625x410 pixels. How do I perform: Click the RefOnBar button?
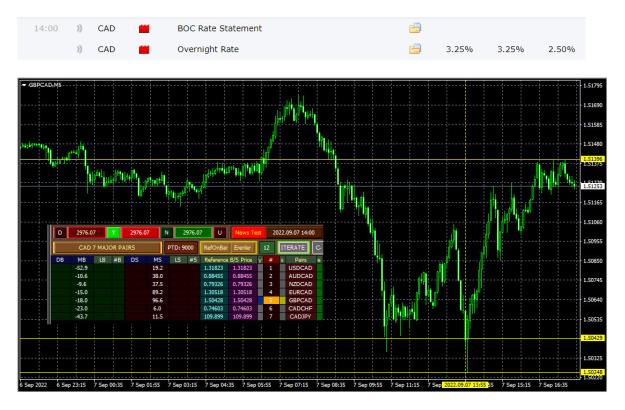coord(215,247)
